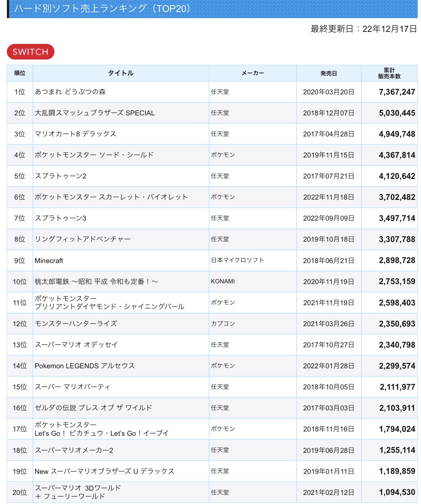
Task: Select ポケットモンスター スカーレット・バイオレット title
Action: (111, 197)
